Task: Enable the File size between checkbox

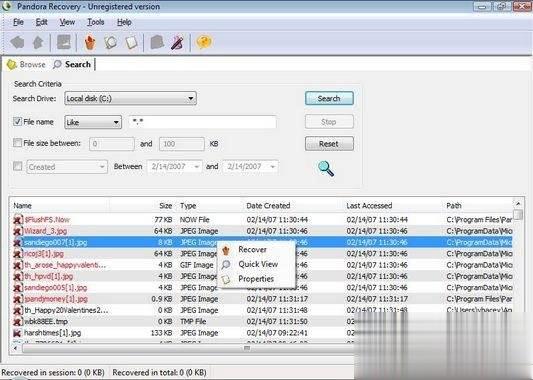Action: [x=17, y=143]
